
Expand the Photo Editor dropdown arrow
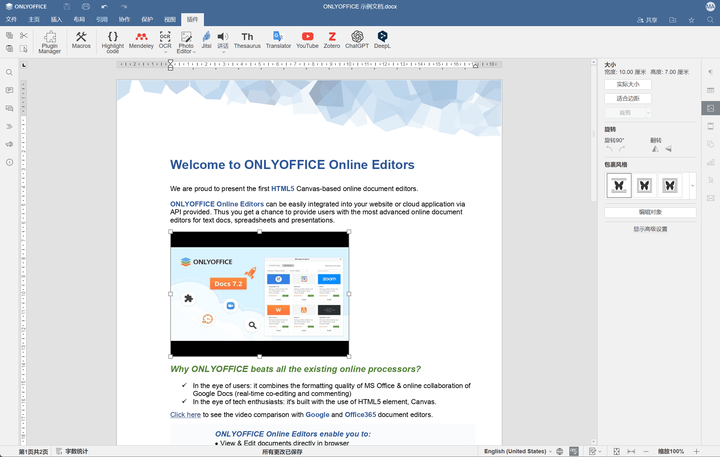[x=194, y=52]
